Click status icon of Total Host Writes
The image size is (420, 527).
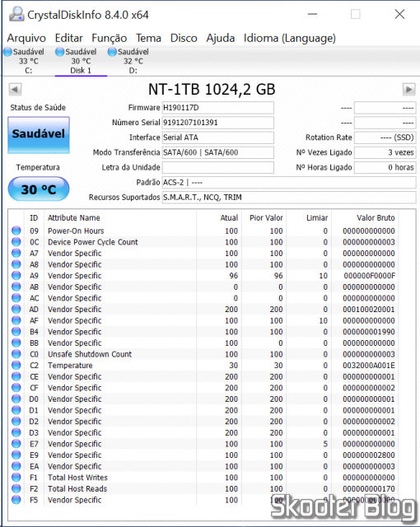coord(16,478)
